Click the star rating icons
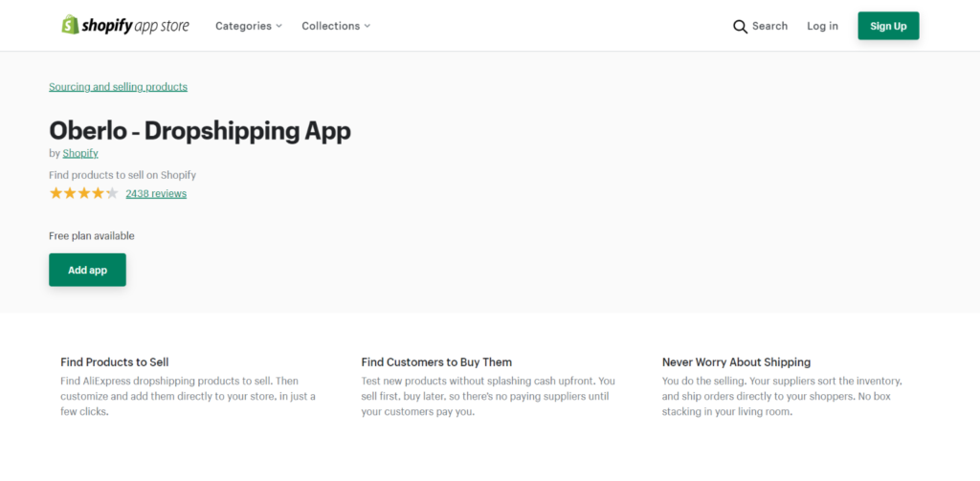Viewport: 980px width, 481px height. coord(84,193)
